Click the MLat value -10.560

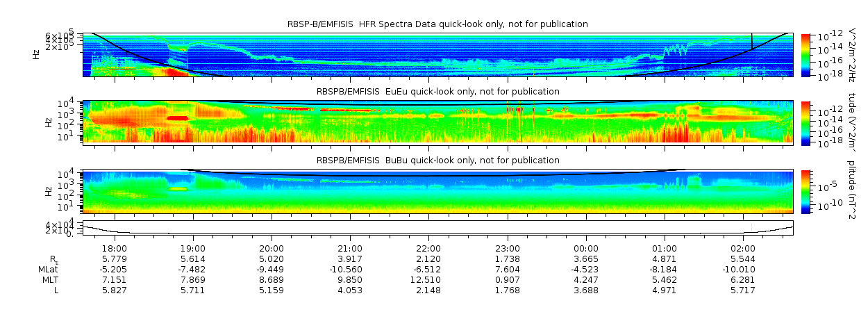[x=350, y=269]
